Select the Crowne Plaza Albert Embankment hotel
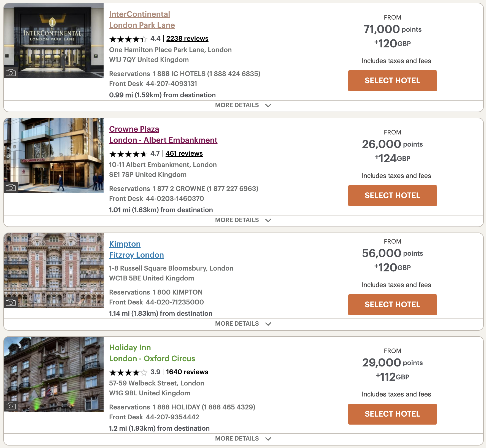The height and width of the screenshot is (448, 486). coord(392,196)
